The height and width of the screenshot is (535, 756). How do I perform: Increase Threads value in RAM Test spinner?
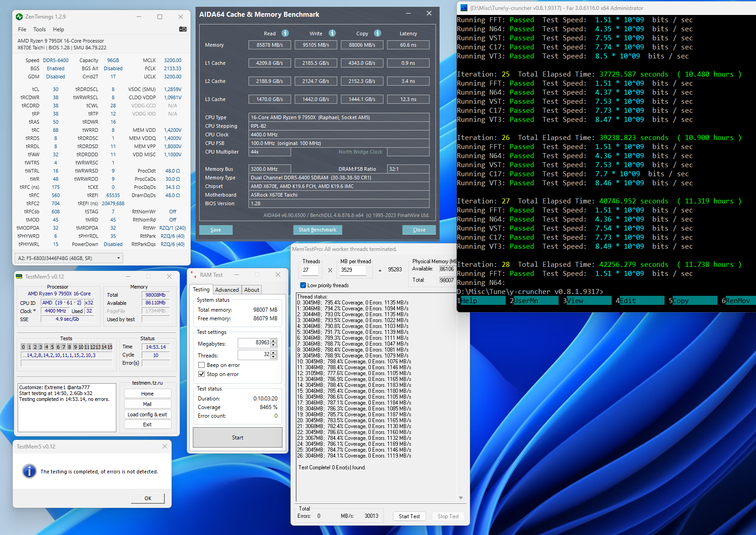(273, 352)
